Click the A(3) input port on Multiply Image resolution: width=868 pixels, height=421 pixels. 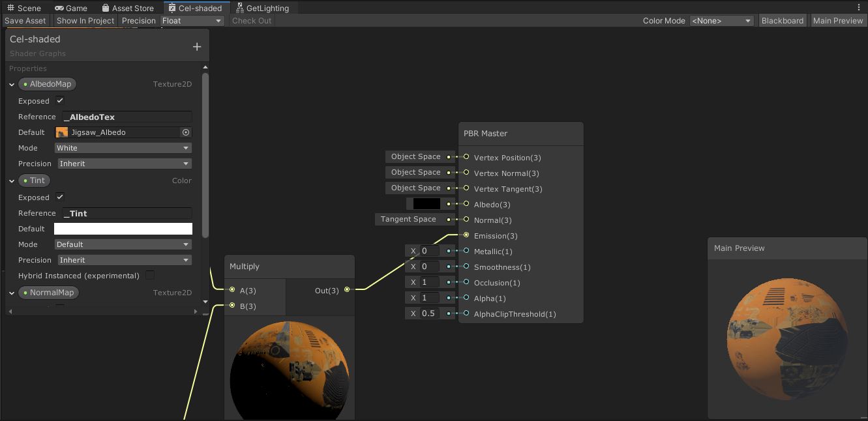pyautogui.click(x=232, y=290)
